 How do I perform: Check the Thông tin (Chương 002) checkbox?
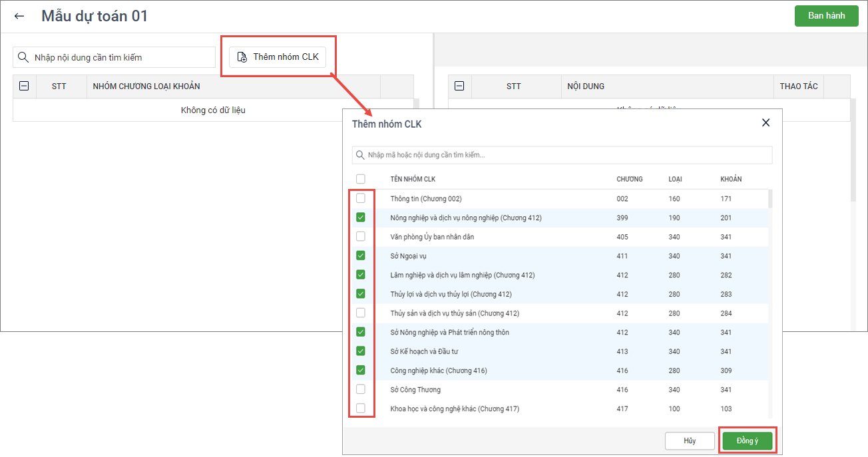[361, 198]
